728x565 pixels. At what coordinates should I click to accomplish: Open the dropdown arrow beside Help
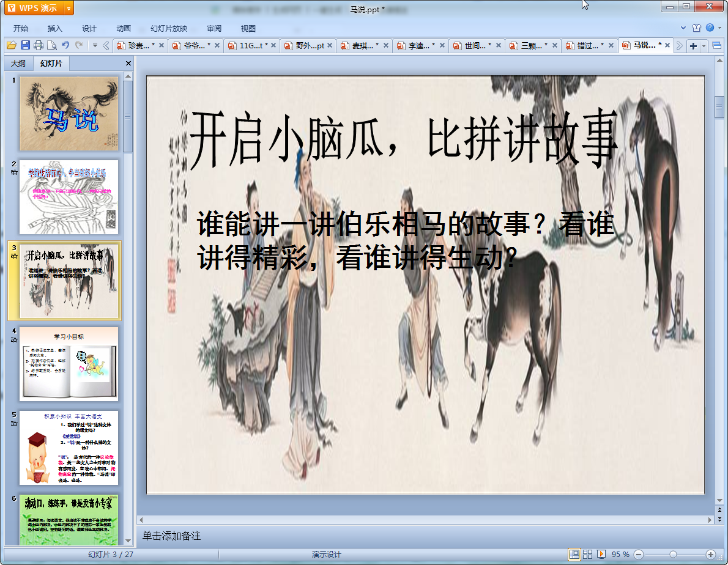(719, 28)
